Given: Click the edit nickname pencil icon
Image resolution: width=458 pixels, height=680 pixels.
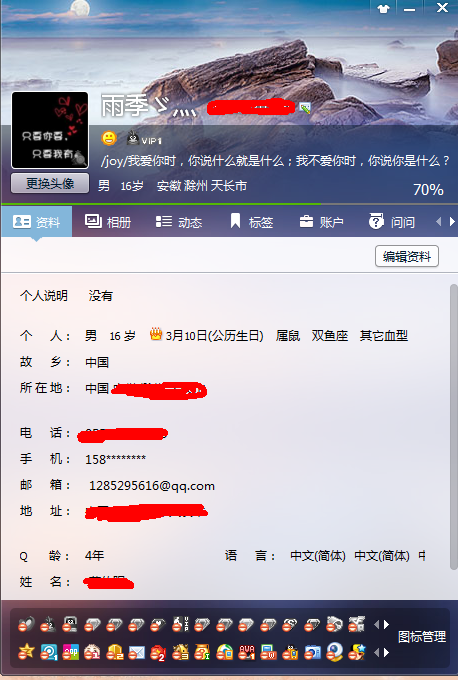Looking at the screenshot, I should tap(305, 108).
